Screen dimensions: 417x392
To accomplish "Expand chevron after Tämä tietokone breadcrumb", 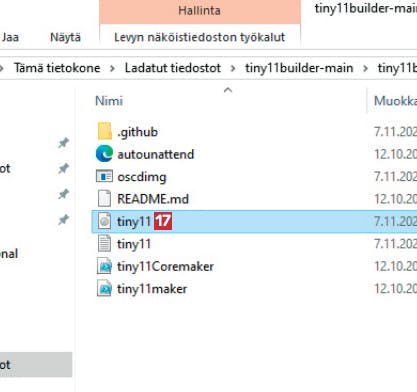I will point(112,68).
